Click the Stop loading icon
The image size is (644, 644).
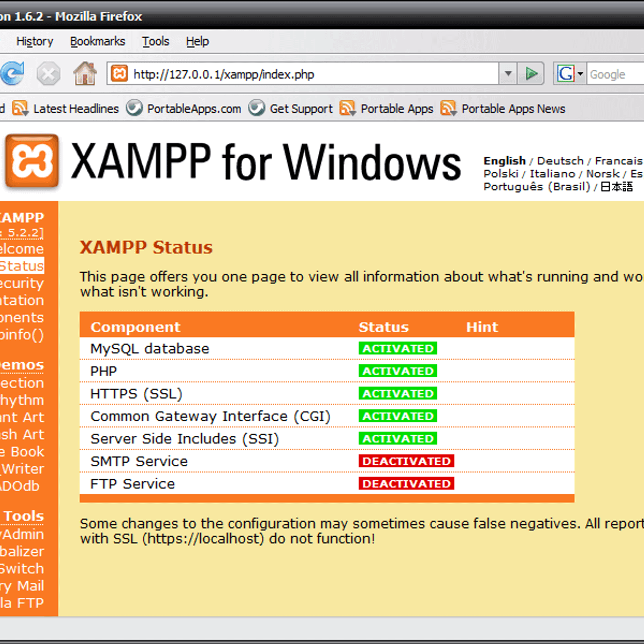coord(48,74)
